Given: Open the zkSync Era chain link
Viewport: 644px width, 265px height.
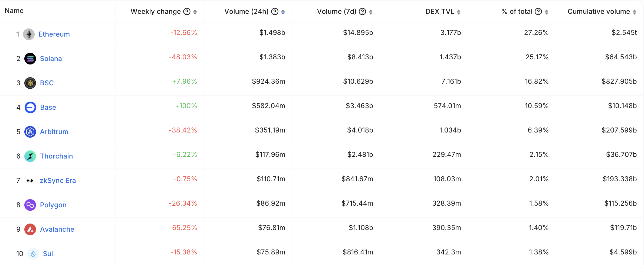Looking at the screenshot, I should (x=58, y=180).
